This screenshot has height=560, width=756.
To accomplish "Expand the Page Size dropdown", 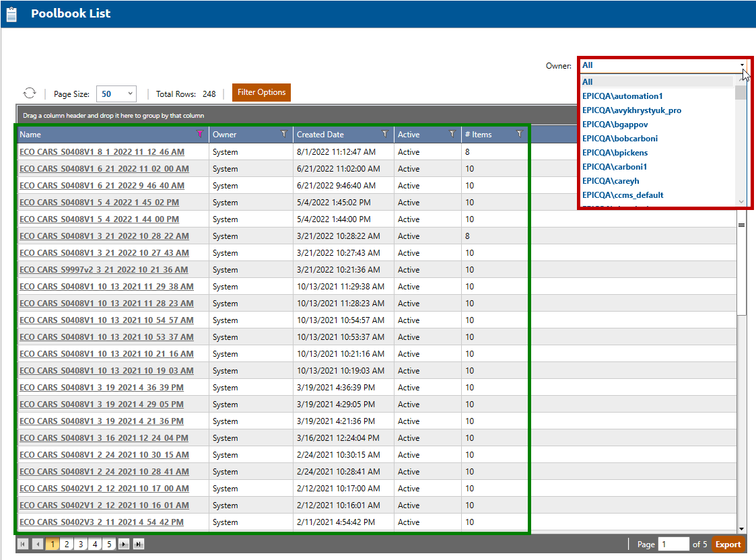I will [x=130, y=94].
